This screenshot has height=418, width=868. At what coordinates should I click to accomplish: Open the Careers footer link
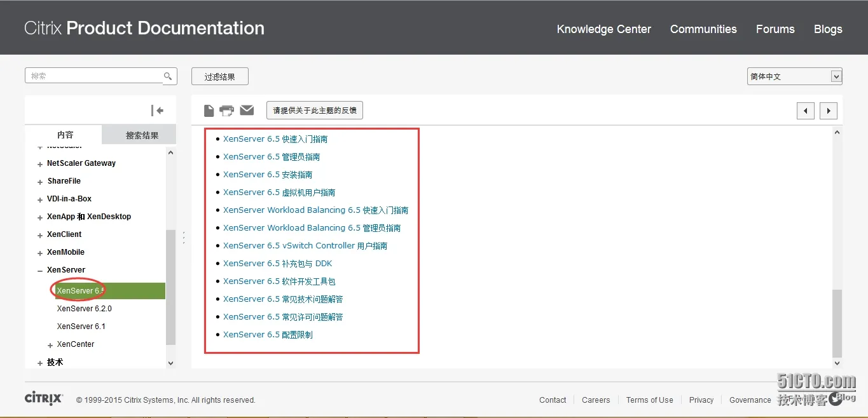pyautogui.click(x=596, y=400)
